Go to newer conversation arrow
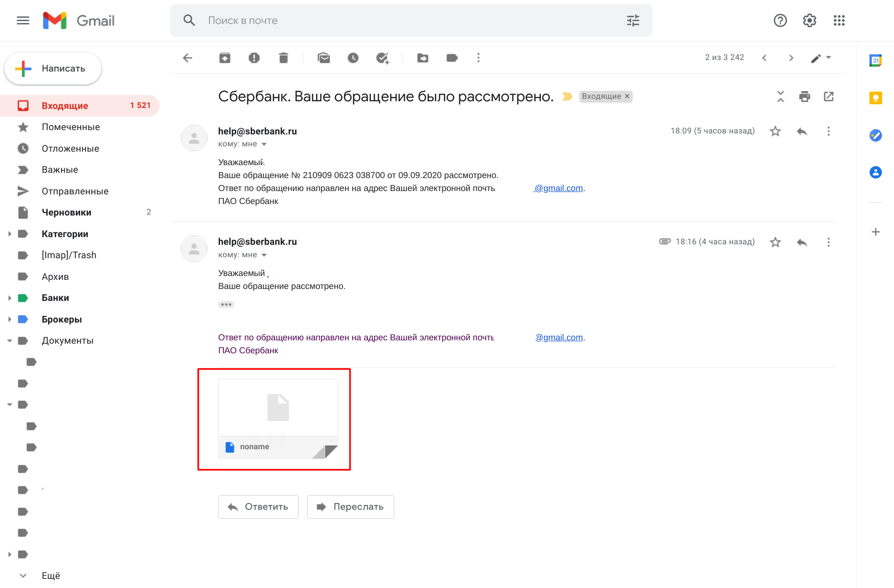 764,58
